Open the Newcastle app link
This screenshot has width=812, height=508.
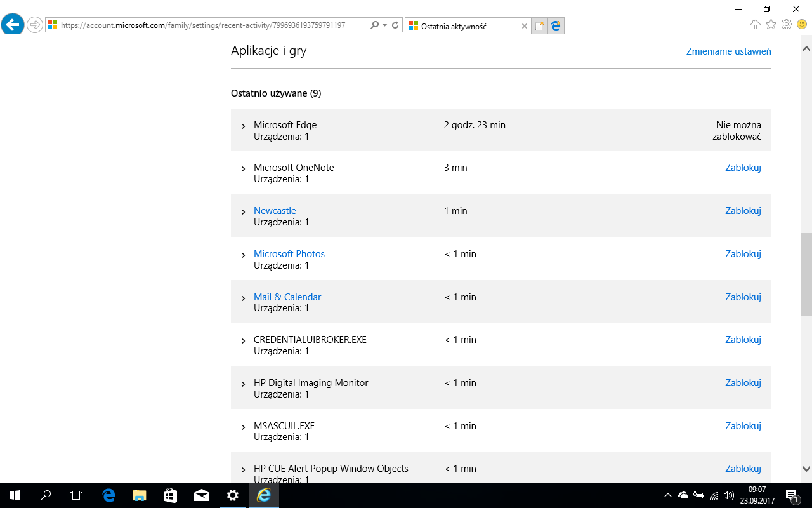point(275,211)
